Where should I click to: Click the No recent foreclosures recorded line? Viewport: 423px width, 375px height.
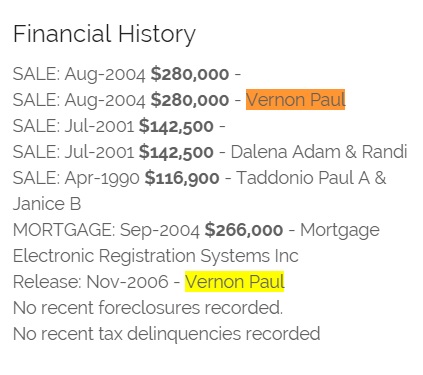tap(148, 308)
